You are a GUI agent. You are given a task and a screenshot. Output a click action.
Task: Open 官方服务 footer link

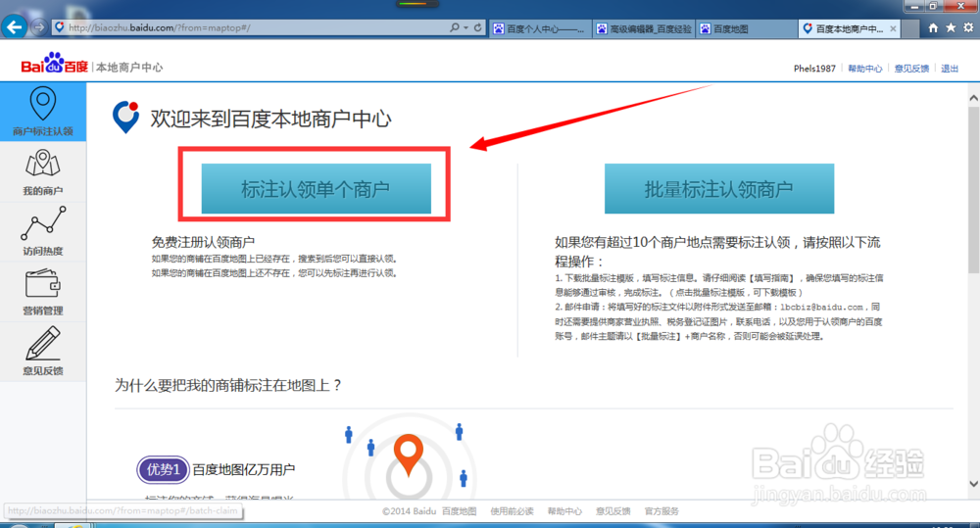pyautogui.click(x=661, y=511)
